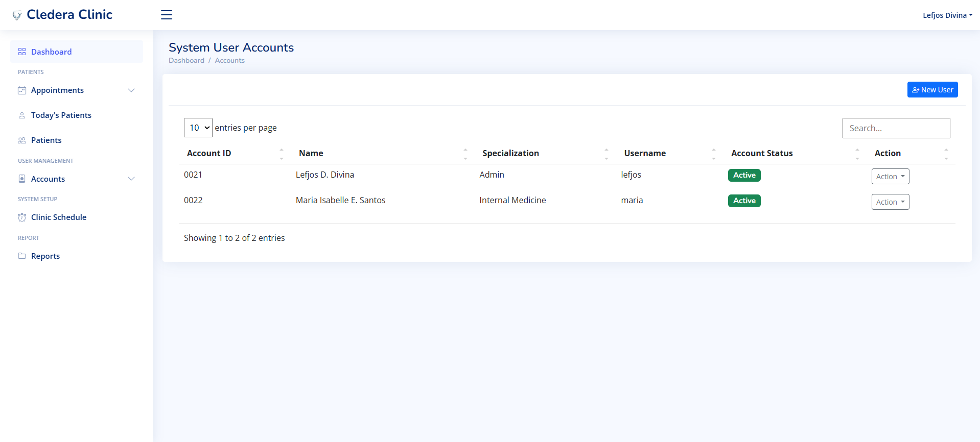The image size is (980, 442).
Task: Click the Clinic Schedule clock icon
Action: [x=22, y=217]
